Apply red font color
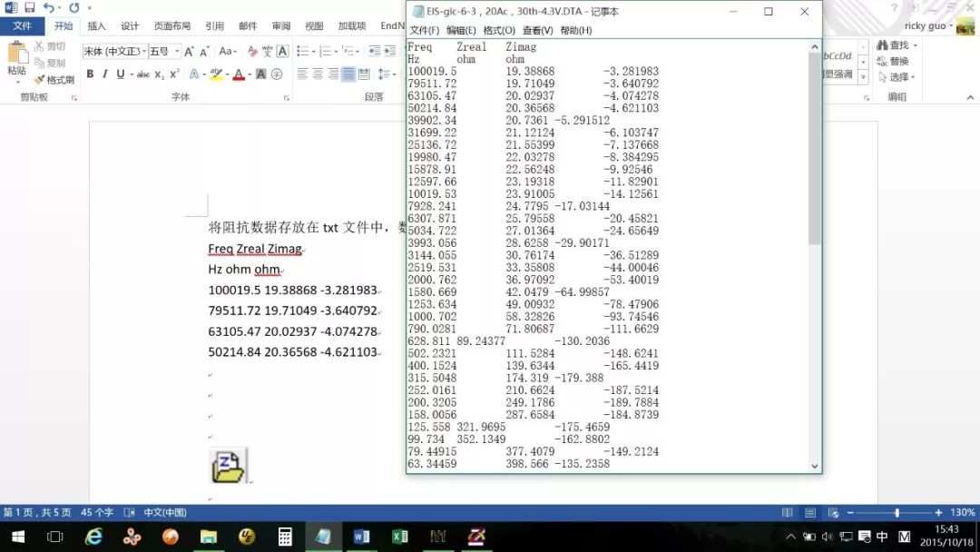 pyautogui.click(x=239, y=74)
